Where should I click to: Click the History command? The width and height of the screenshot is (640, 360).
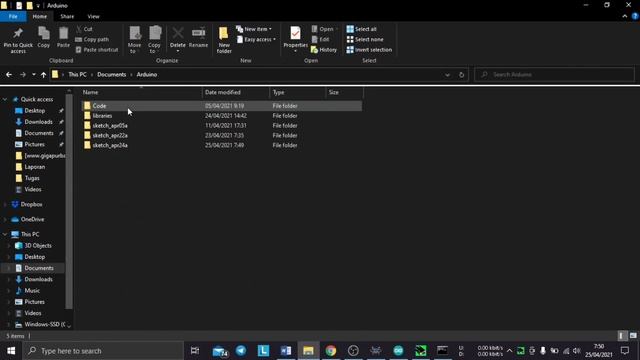pyautogui.click(x=324, y=49)
